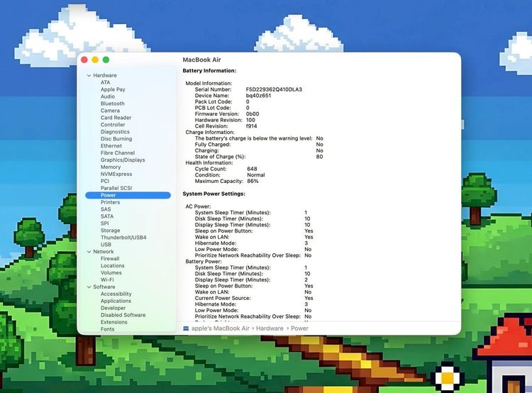This screenshot has width=532, height=393.
Task: Click the Cycle Count value 648
Action: click(x=252, y=169)
